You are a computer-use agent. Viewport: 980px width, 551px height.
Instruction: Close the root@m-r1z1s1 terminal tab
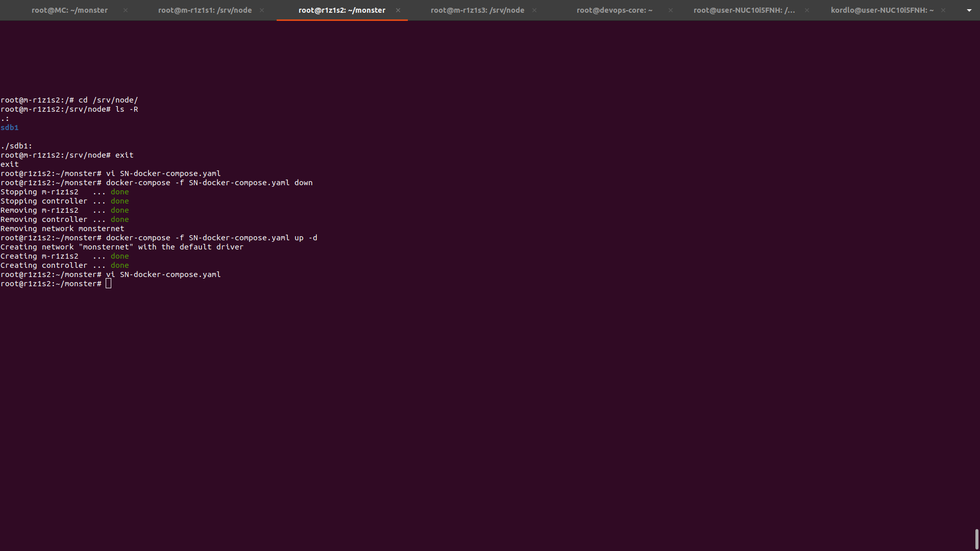262,10
